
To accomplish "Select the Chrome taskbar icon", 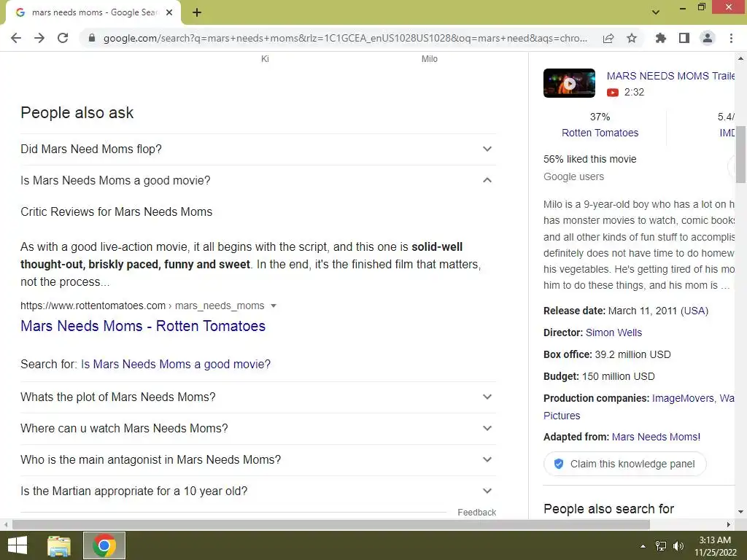I will [104, 545].
